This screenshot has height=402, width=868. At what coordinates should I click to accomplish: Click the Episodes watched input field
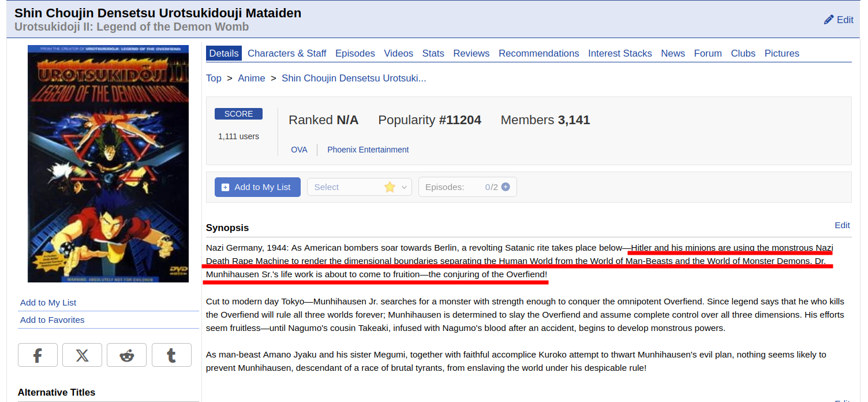[467, 187]
